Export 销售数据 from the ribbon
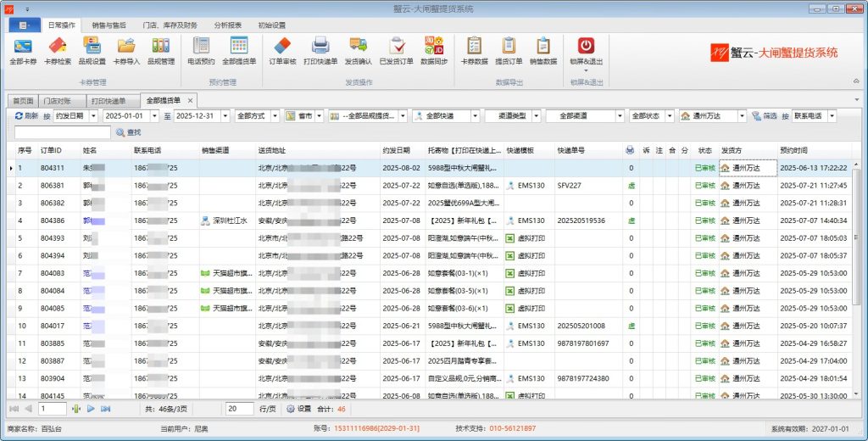The height and width of the screenshot is (441, 868). click(x=543, y=51)
